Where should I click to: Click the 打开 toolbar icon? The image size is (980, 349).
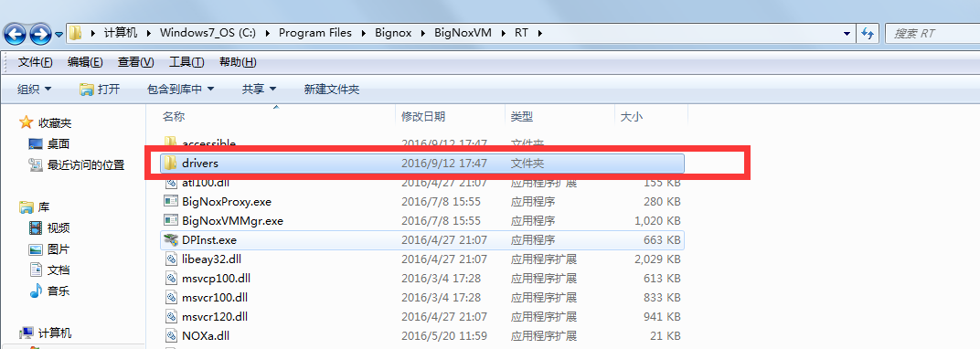86,90
